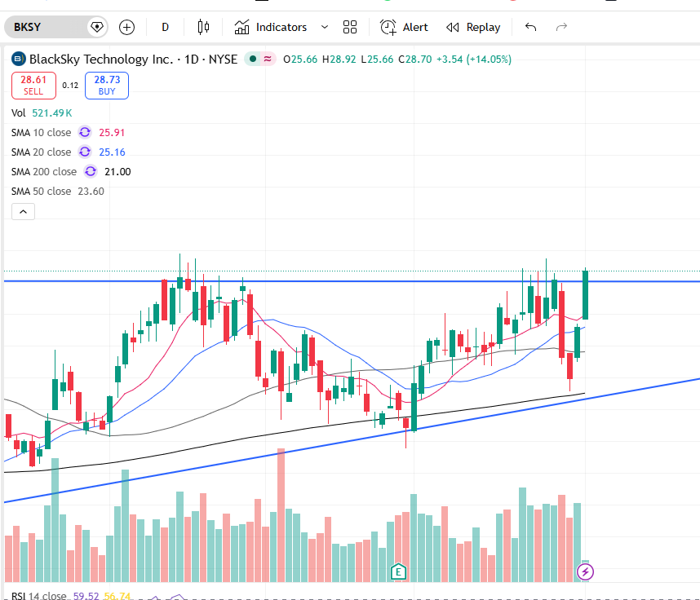Click the BlackSky logo icon in title

pyautogui.click(x=18, y=59)
